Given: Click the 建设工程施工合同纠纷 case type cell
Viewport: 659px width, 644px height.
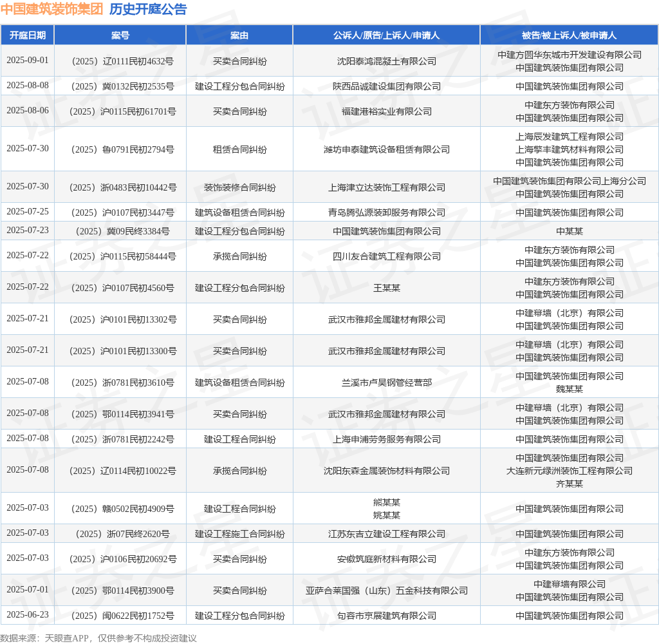Looking at the screenshot, I should pyautogui.click(x=239, y=535).
